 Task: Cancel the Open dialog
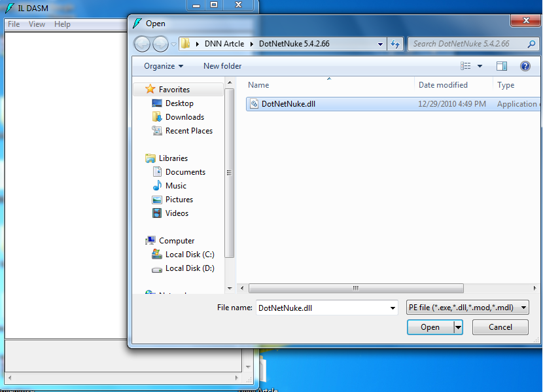tap(500, 327)
